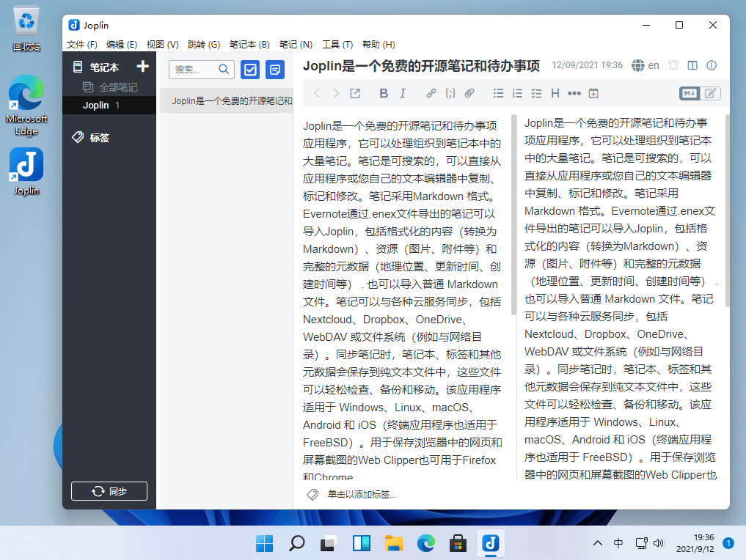Insert a bulleted list
The height and width of the screenshot is (560, 746).
pyautogui.click(x=498, y=93)
